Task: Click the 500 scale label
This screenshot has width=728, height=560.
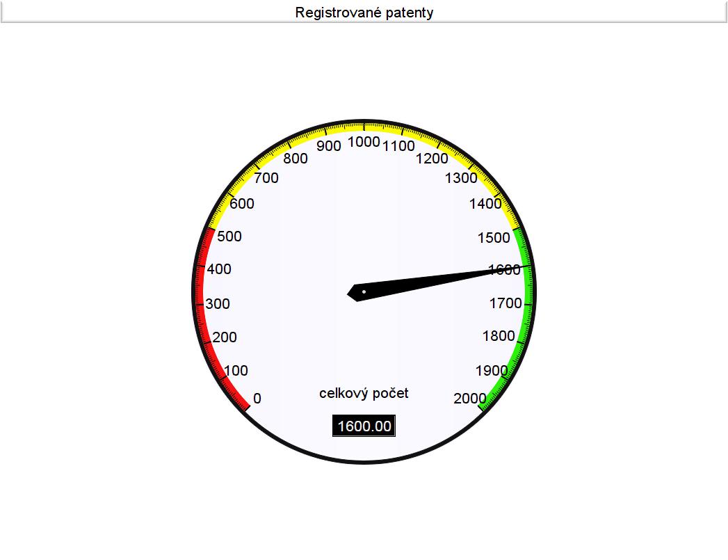Action: [x=229, y=237]
